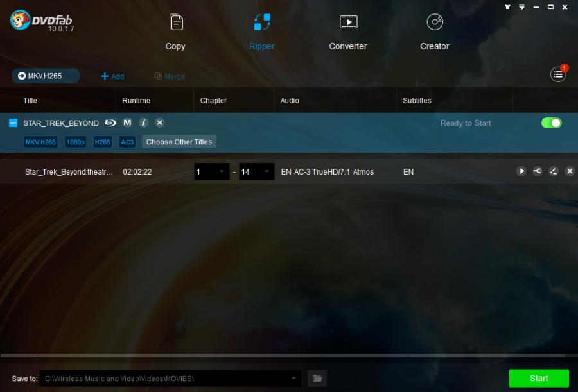Click the Runtime column header

coord(136,100)
